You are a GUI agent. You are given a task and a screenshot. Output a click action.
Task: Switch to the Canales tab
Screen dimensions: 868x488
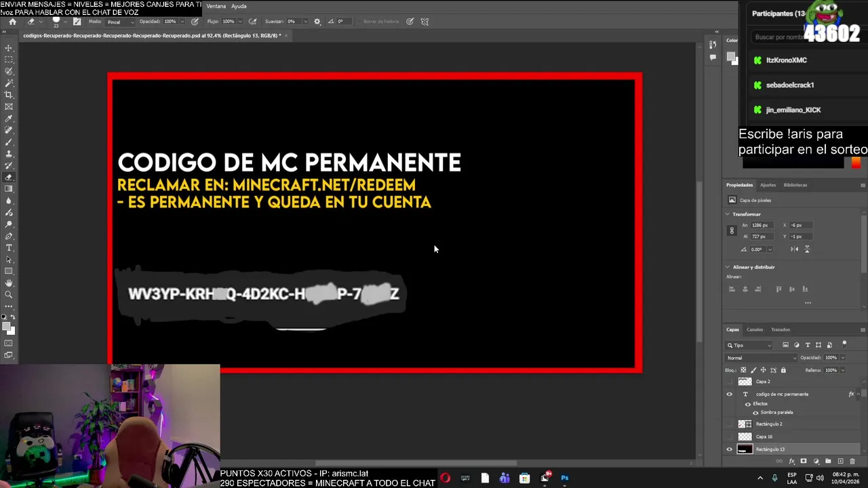pyautogui.click(x=755, y=330)
